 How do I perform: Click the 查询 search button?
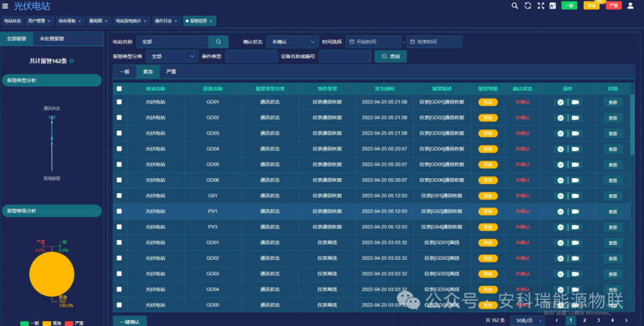click(x=391, y=57)
